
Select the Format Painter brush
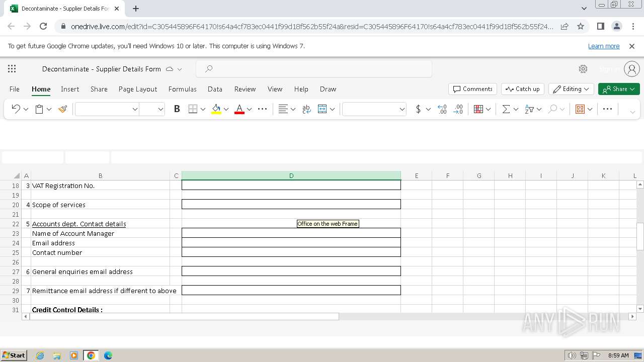coord(63,109)
